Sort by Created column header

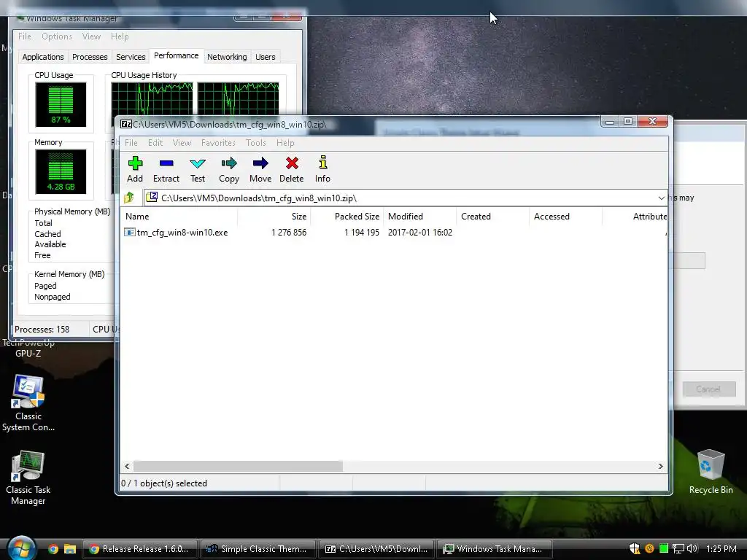(x=492, y=216)
